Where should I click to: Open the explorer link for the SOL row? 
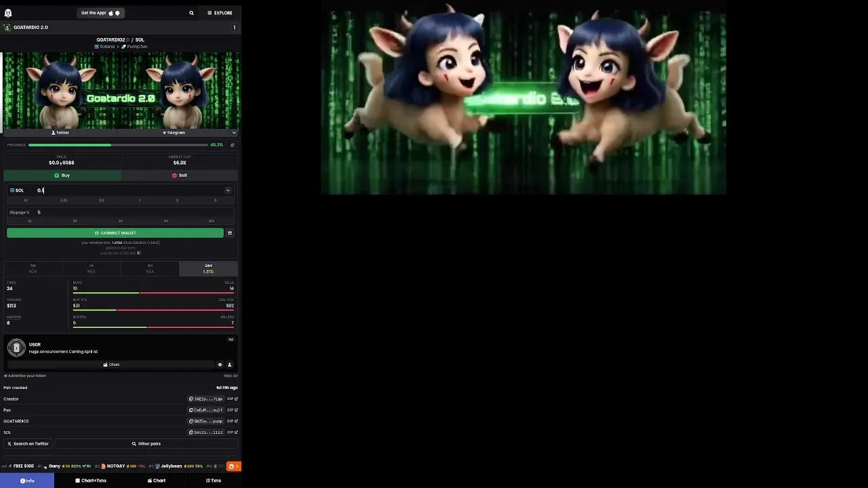233,432
